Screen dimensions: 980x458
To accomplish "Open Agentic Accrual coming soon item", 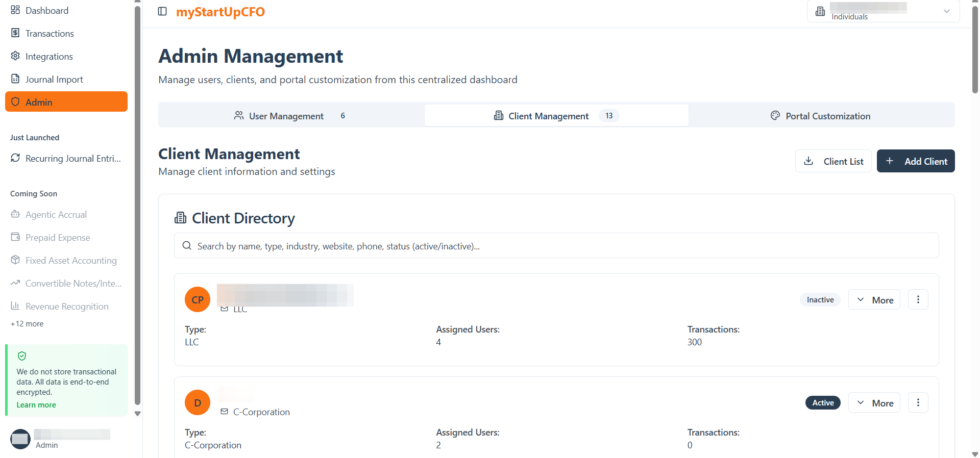I will pyautogui.click(x=66, y=214).
